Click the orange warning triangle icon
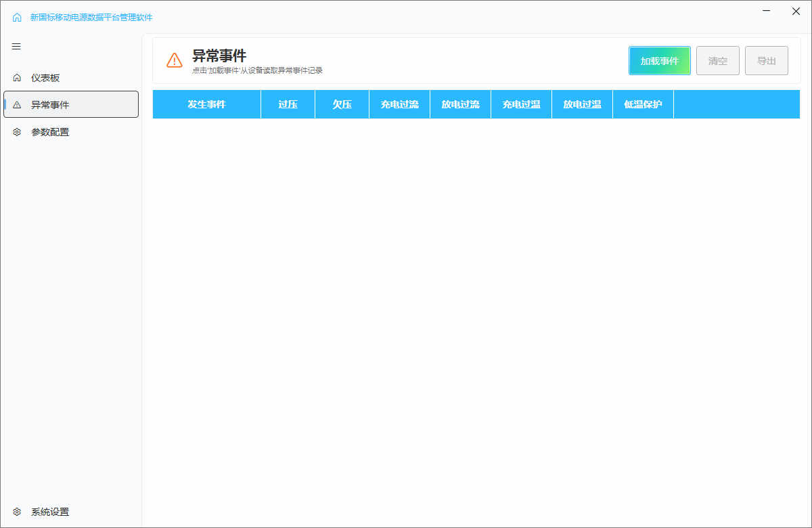Image resolution: width=812 pixels, height=528 pixels. click(175, 60)
